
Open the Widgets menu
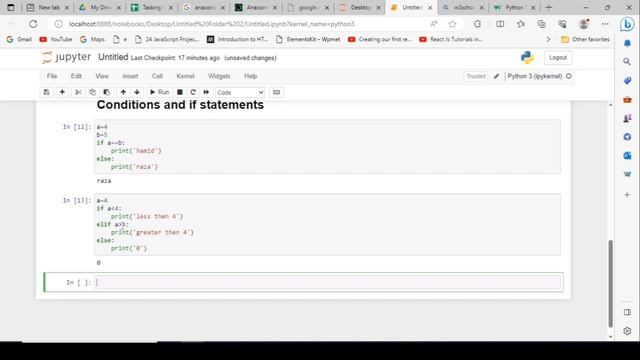[x=219, y=76]
